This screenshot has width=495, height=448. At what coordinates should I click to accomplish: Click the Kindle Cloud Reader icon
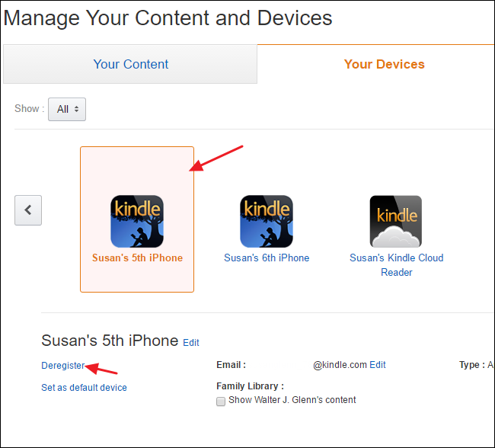[x=396, y=221]
